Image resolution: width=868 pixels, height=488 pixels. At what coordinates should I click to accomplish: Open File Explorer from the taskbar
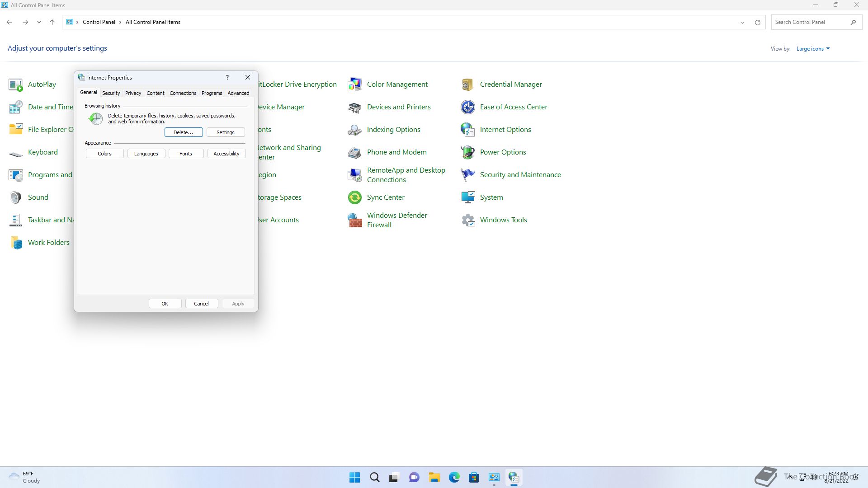pyautogui.click(x=434, y=478)
